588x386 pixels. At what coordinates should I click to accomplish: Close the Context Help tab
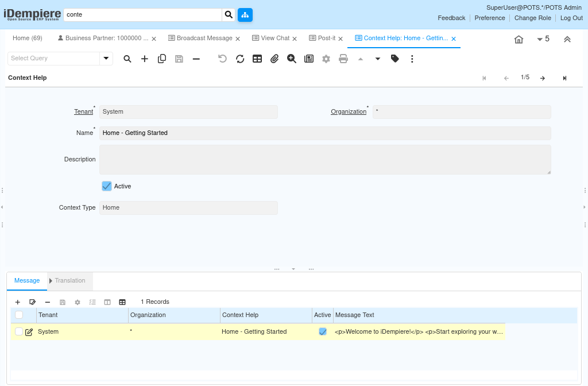[454, 38]
